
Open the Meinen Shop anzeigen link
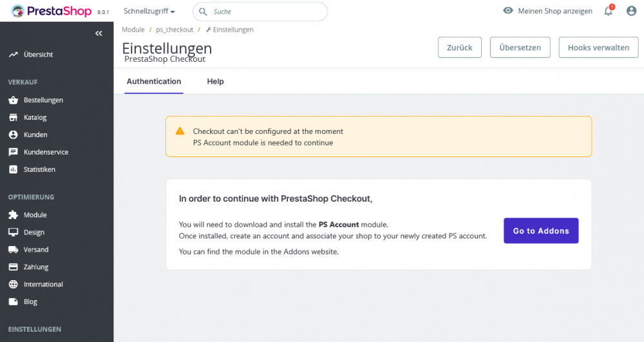pyautogui.click(x=548, y=11)
